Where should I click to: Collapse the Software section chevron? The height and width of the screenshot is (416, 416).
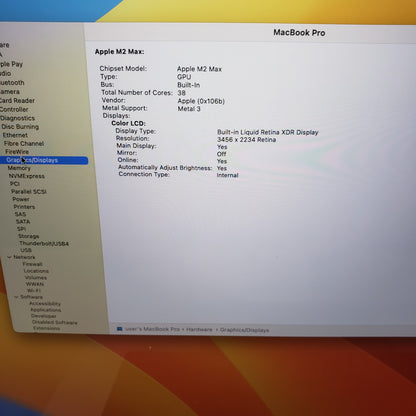(x=16, y=297)
